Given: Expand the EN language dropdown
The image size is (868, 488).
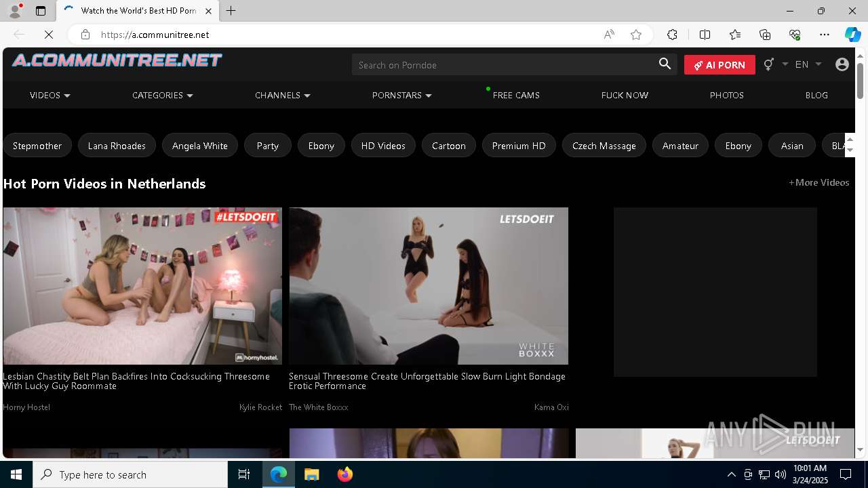Looking at the screenshot, I should pos(808,64).
